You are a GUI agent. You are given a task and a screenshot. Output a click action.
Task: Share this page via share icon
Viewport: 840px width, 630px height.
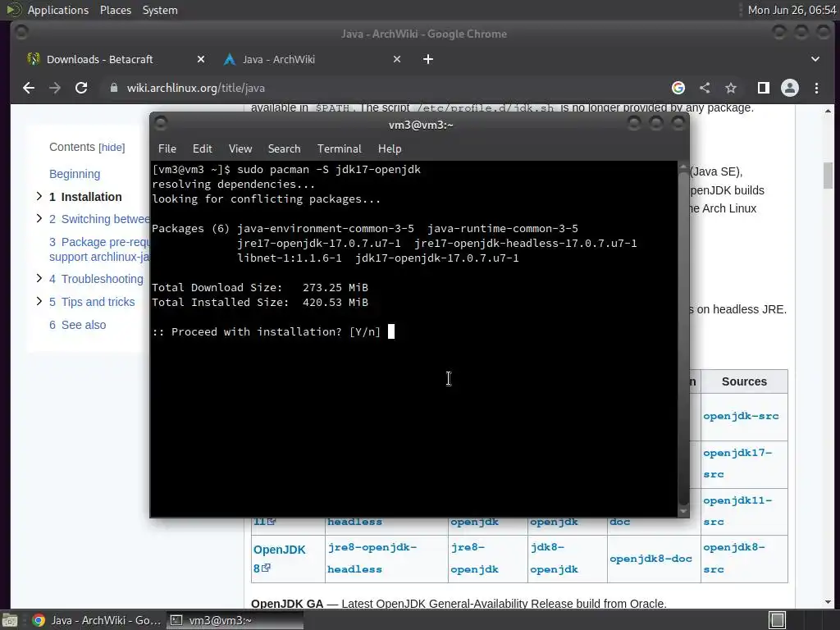pyautogui.click(x=705, y=88)
